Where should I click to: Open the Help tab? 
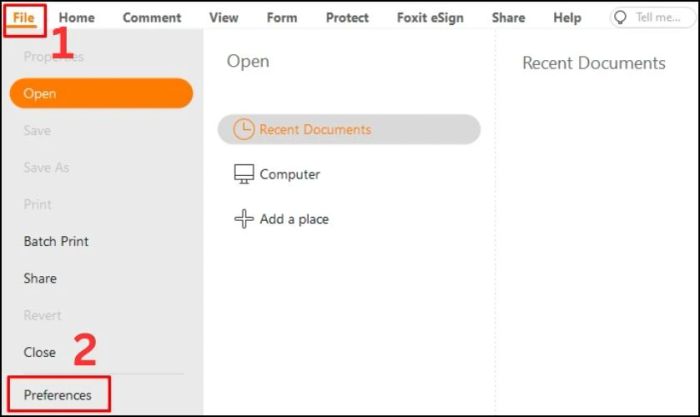(567, 18)
